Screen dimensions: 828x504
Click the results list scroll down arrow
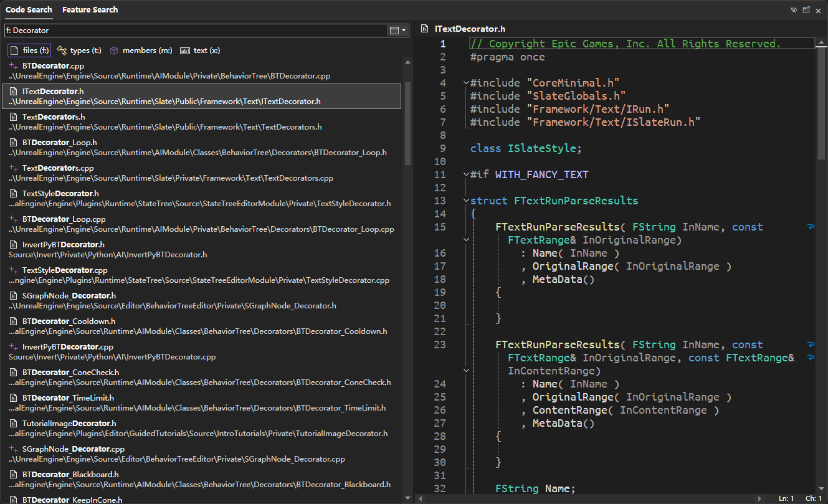[x=407, y=498]
